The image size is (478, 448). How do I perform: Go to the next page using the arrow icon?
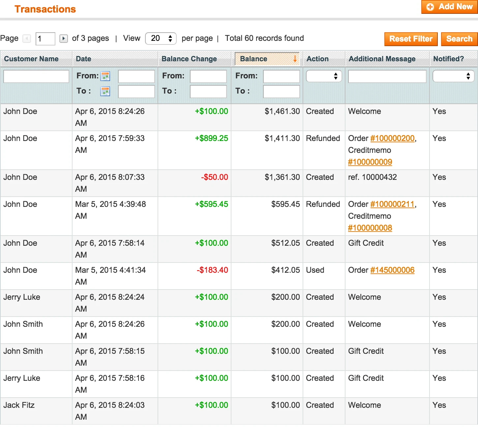pos(63,39)
